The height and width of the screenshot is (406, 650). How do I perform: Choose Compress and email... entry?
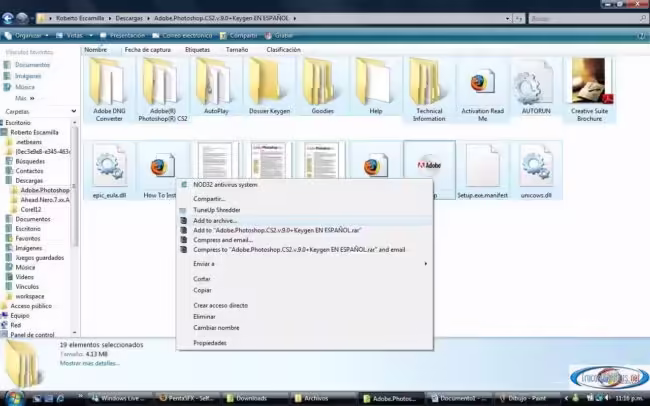(305, 240)
